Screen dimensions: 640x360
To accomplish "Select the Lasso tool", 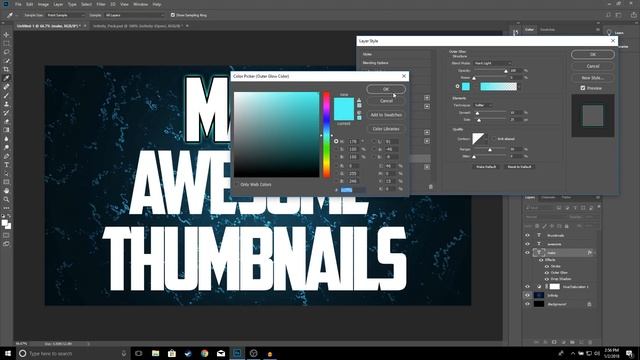I will pos(6,52).
